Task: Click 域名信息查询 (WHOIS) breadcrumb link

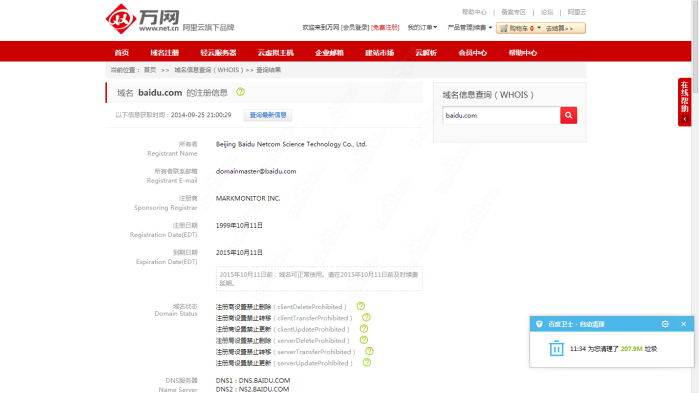Action: 209,70
